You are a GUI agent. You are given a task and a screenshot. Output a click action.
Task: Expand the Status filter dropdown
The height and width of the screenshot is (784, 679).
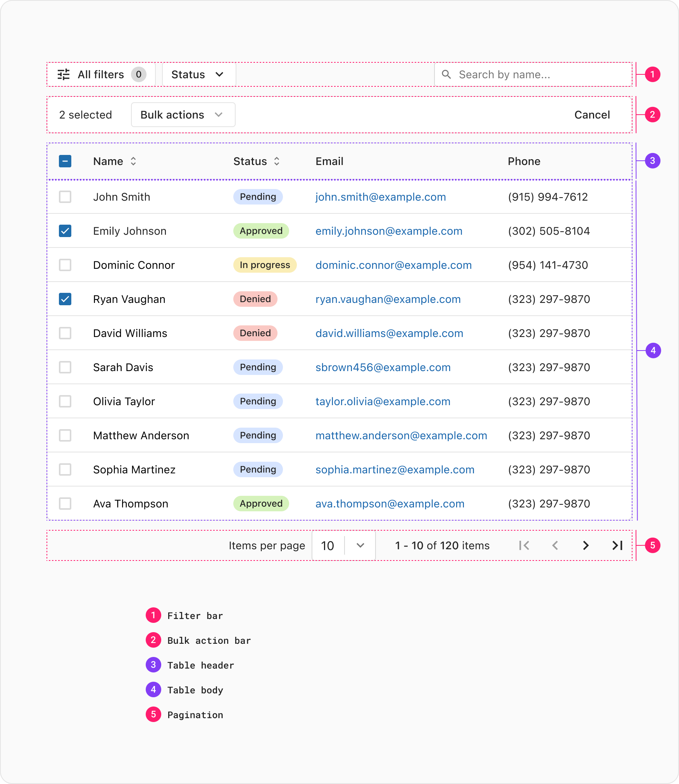199,74
